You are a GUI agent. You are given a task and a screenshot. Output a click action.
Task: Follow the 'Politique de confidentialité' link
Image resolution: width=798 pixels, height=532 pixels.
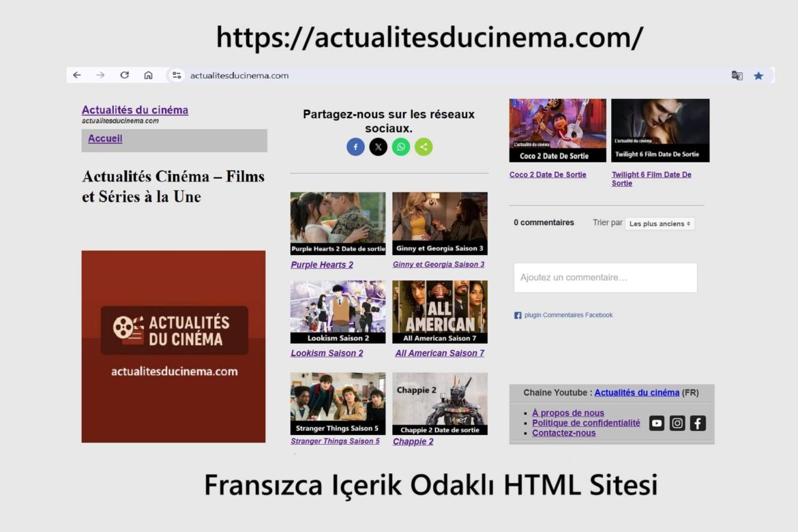(x=586, y=423)
